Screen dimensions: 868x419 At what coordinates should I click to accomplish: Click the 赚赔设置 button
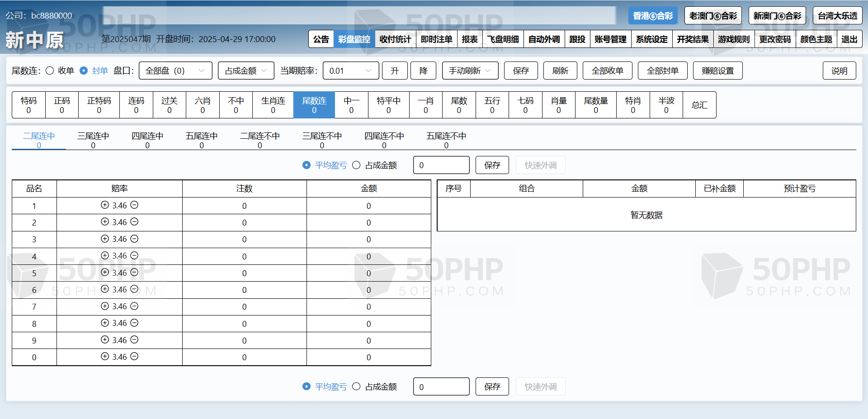[x=717, y=71]
